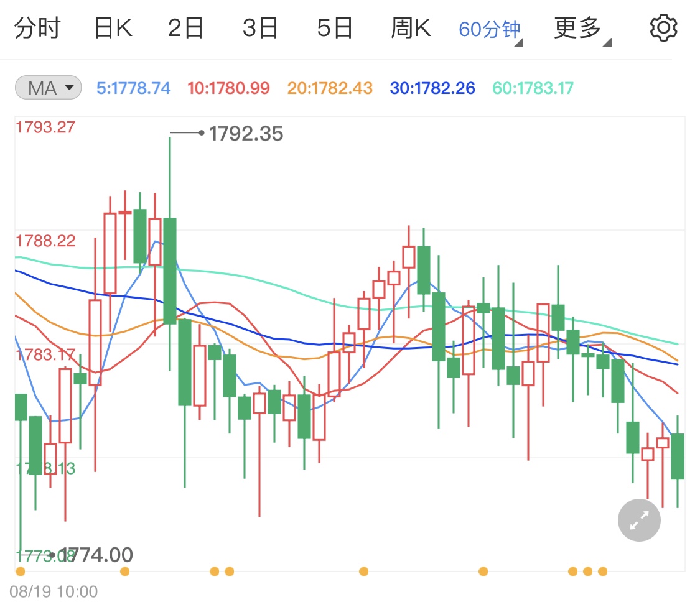This screenshot has width=700, height=602.
Task: Select the blue MA5 value 1778.74
Action: (x=133, y=88)
